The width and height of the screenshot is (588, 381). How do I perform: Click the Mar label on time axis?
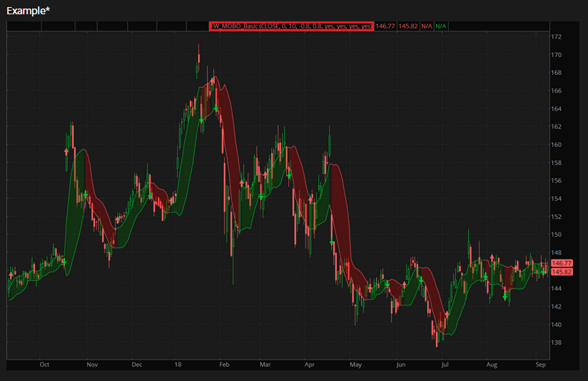click(265, 365)
